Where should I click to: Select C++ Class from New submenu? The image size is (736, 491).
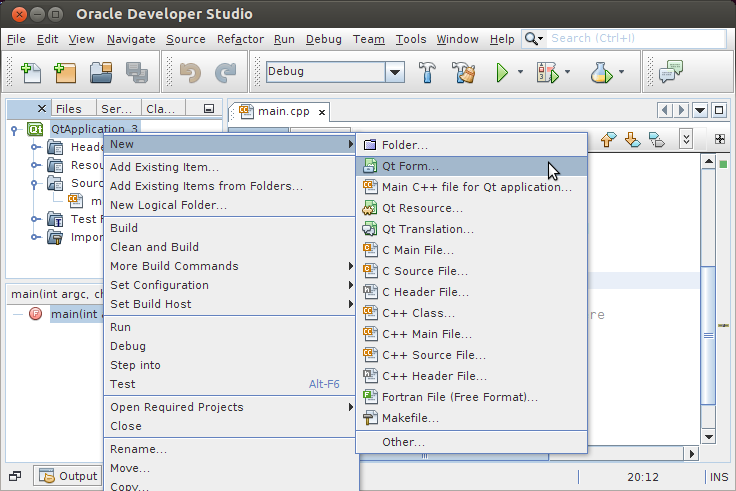[x=418, y=313]
